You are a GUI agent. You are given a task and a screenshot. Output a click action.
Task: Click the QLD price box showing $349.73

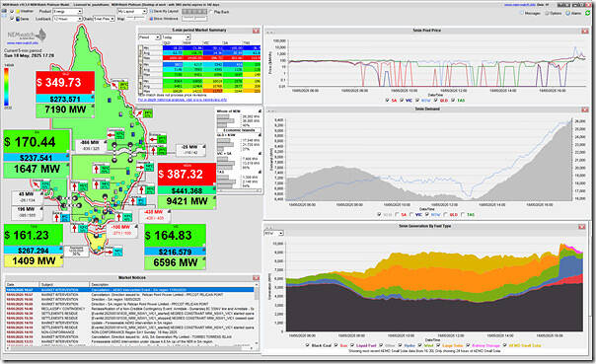coord(65,83)
